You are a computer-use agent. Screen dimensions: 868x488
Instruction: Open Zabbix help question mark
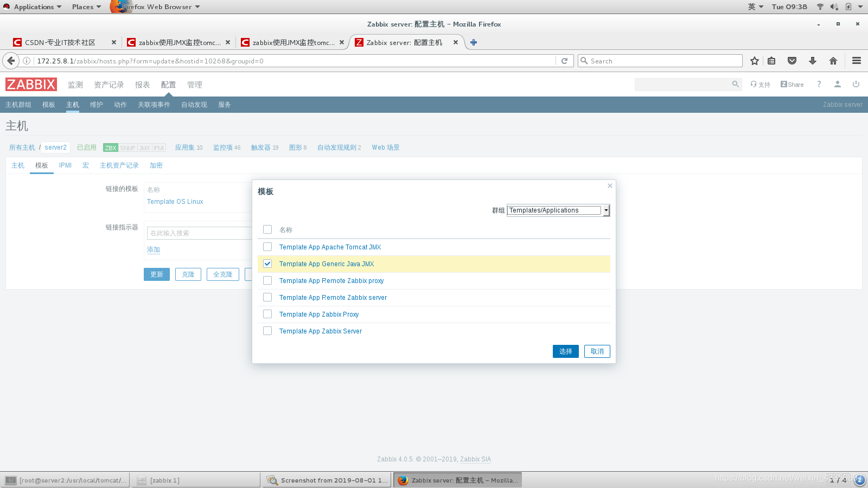coord(819,84)
